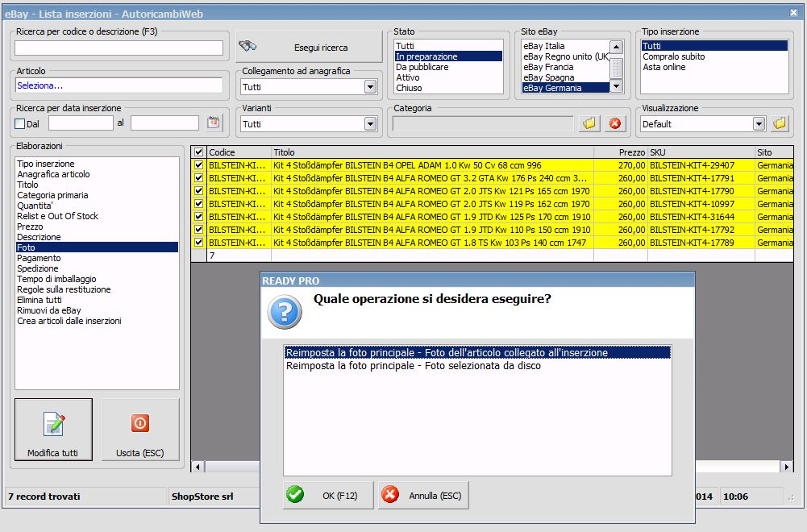
Task: Select Chiuso in Stato list
Action: point(448,88)
